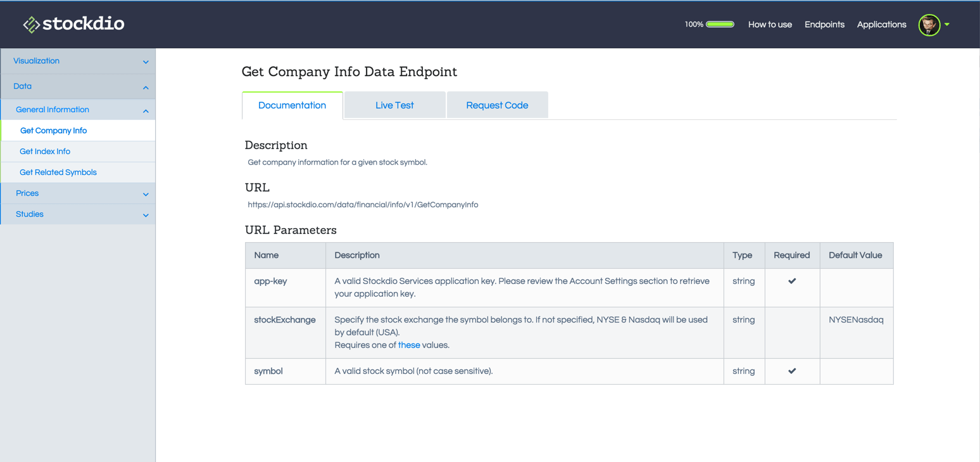
Task: Collapse the Data section chevron
Action: click(x=146, y=87)
